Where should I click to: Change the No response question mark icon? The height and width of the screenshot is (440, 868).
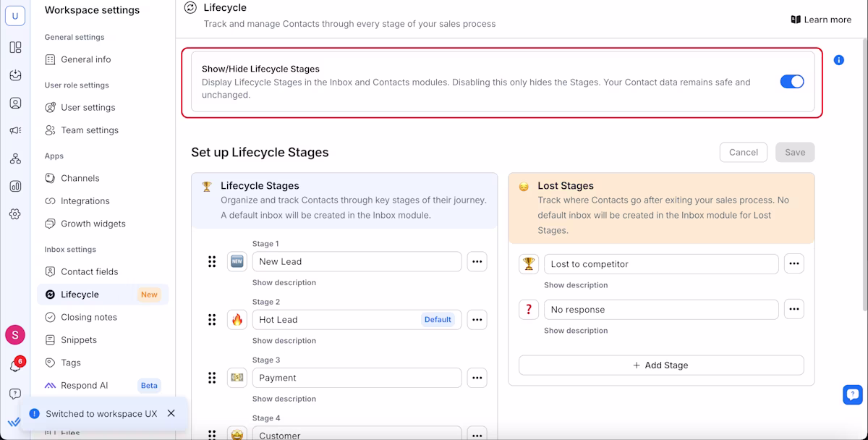pyautogui.click(x=529, y=309)
